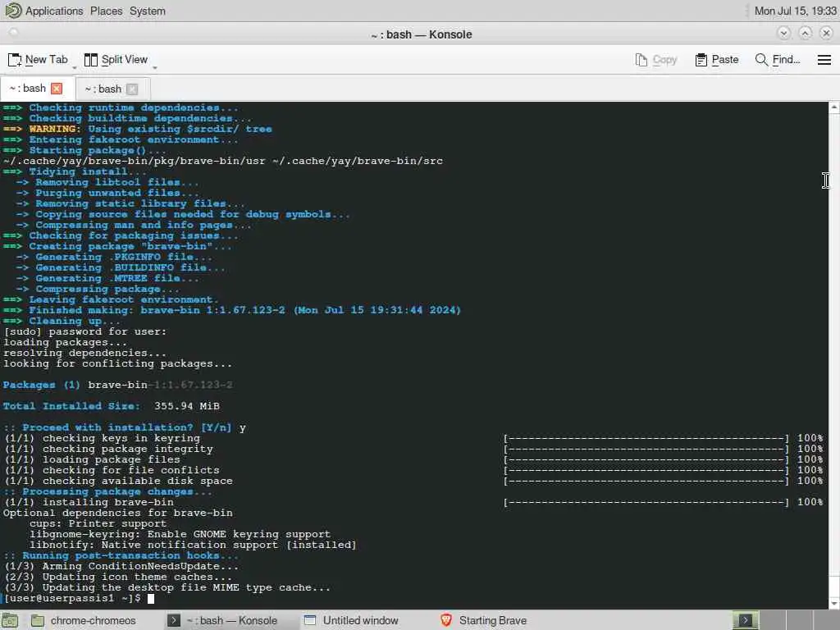Click the Copy toolbar icon
The height and width of the screenshot is (630, 840).
tap(641, 59)
